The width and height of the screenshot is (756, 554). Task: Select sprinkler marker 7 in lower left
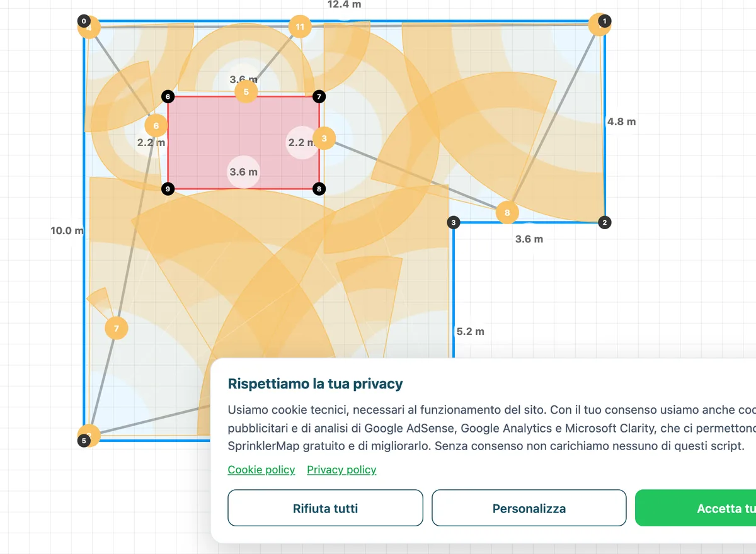pos(116,328)
